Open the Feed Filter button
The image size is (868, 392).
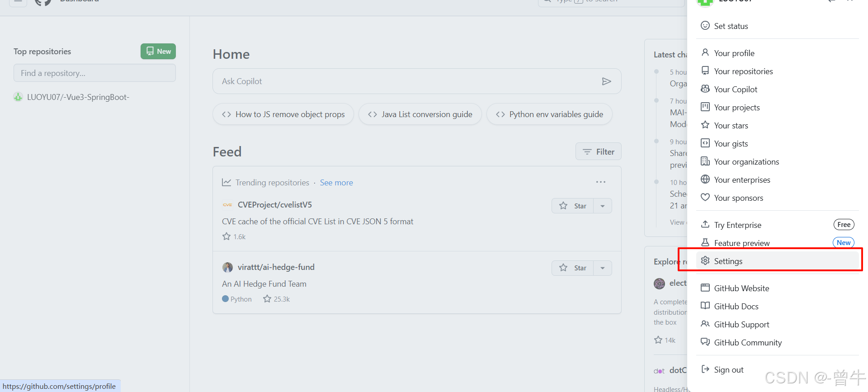click(598, 151)
